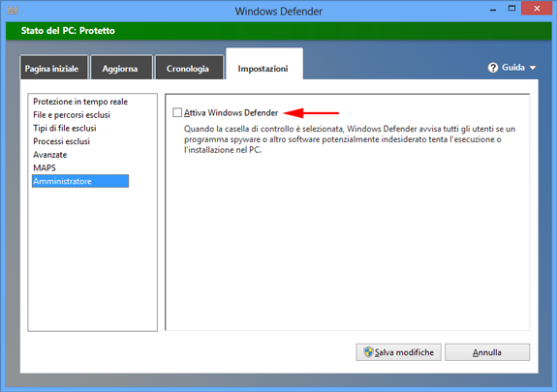Click the Annulla button

pos(487,352)
